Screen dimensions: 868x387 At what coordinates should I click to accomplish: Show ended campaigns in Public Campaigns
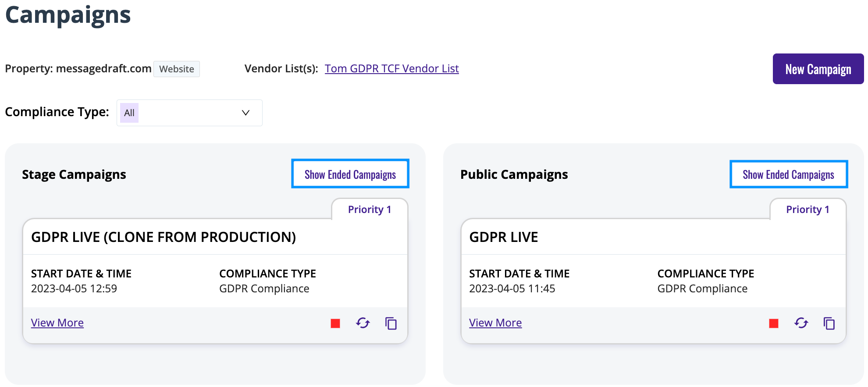click(789, 174)
